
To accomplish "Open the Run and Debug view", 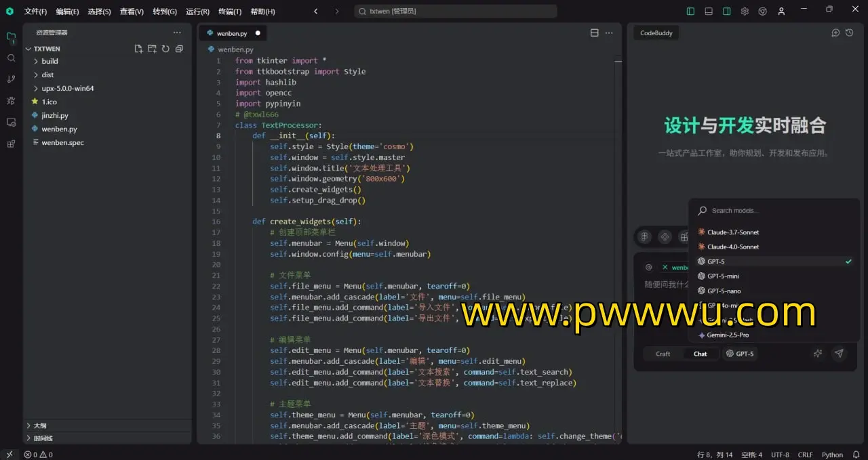I will 11,101.
